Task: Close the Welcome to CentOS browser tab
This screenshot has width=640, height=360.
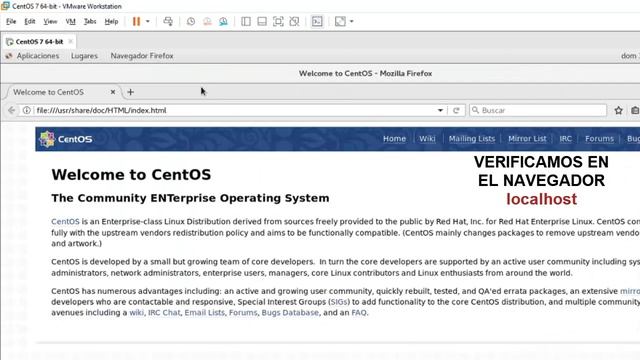Action: 113,92
